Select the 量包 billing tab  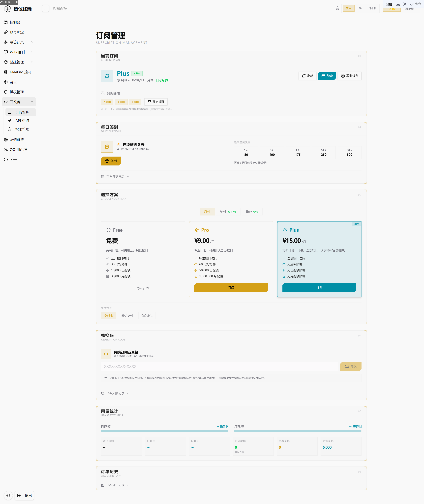252,212
